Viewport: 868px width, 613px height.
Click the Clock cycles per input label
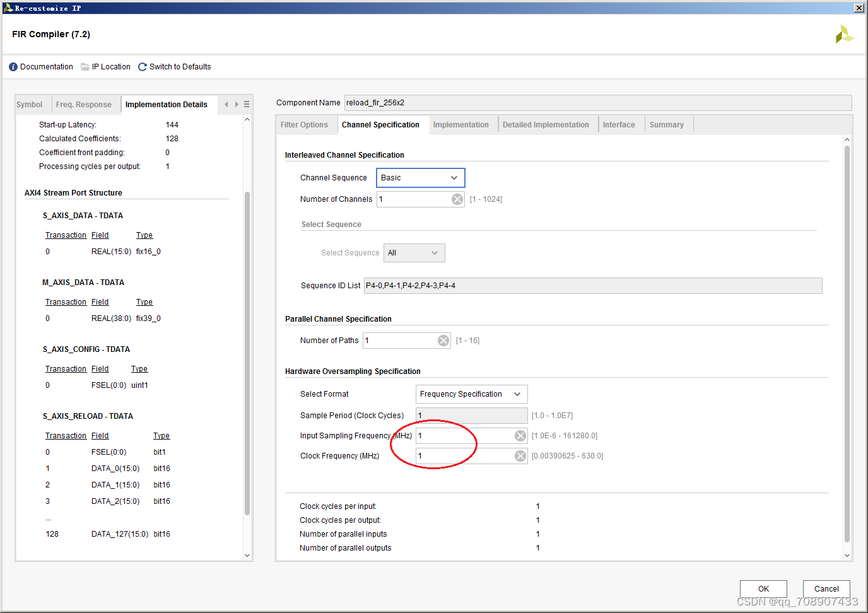pos(338,506)
